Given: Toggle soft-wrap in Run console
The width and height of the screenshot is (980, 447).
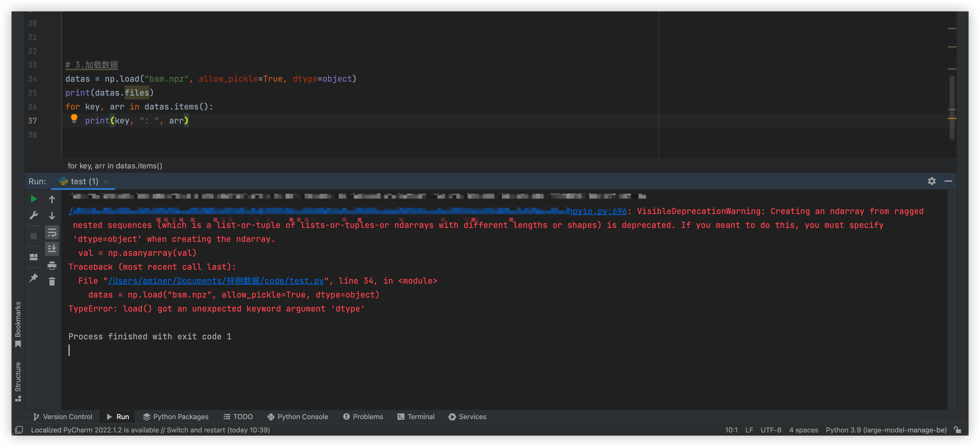Looking at the screenshot, I should pos(52,232).
